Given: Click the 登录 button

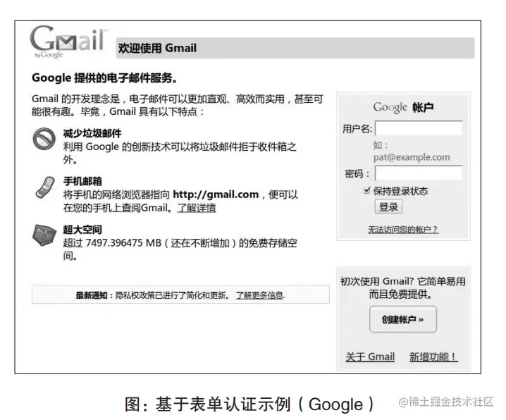Looking at the screenshot, I should [x=388, y=206].
